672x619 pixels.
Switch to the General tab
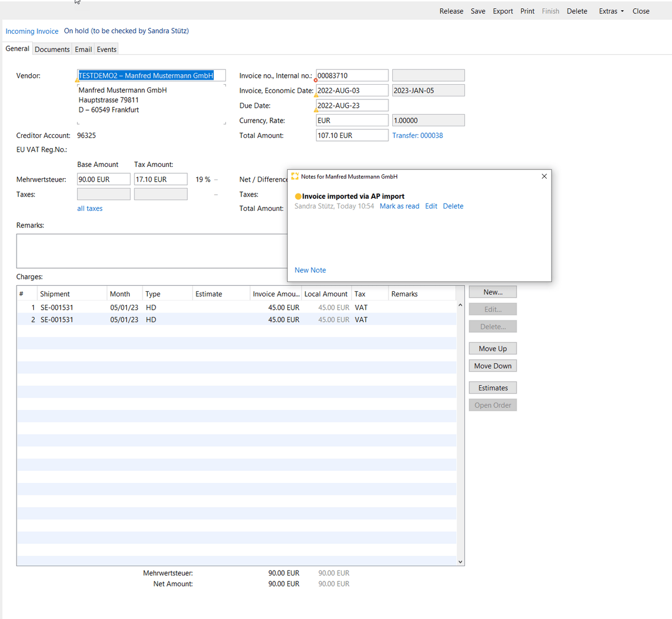click(17, 49)
